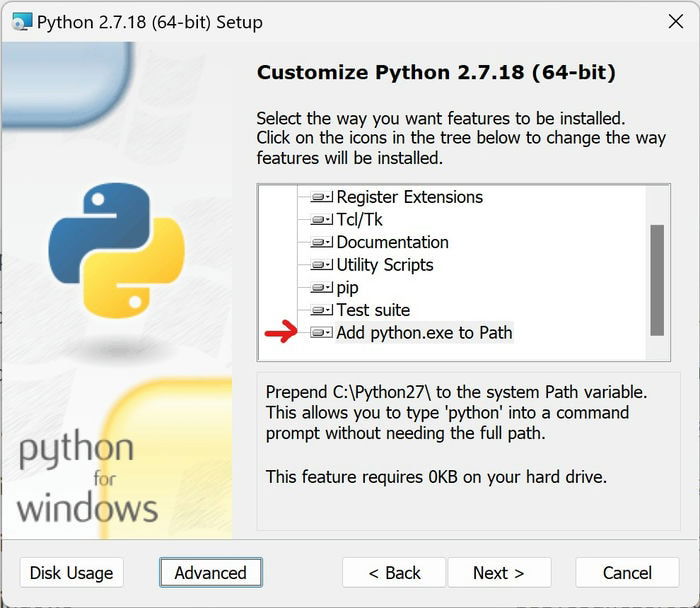Image resolution: width=700 pixels, height=608 pixels.
Task: Select the Utility Scripts tree item
Action: click(385, 265)
